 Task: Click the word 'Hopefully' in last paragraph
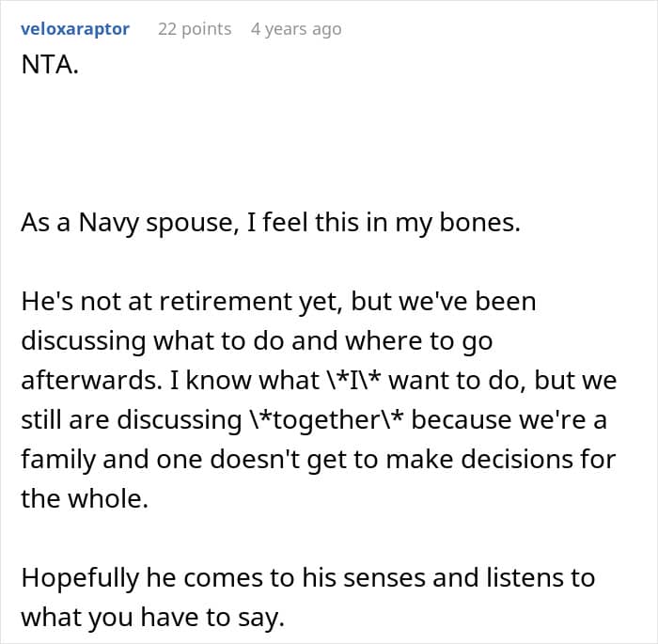coord(81,577)
